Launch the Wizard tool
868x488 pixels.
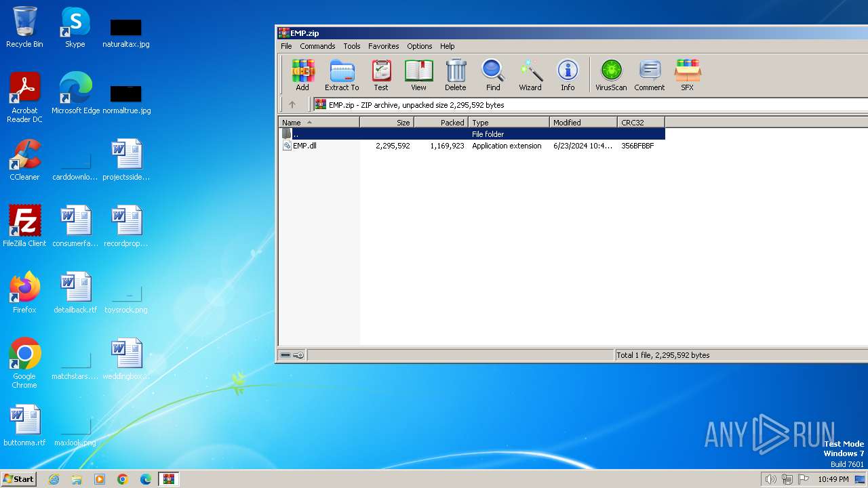pyautogui.click(x=530, y=75)
